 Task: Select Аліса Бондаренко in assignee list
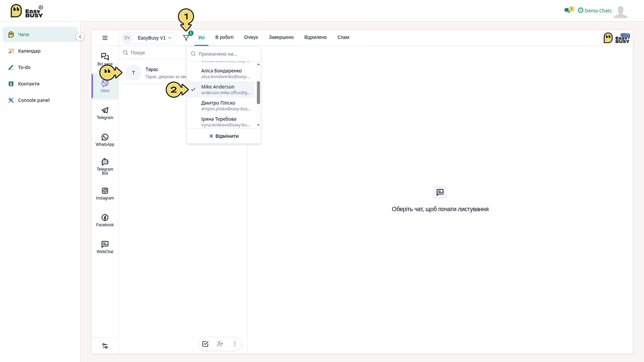[x=221, y=73]
